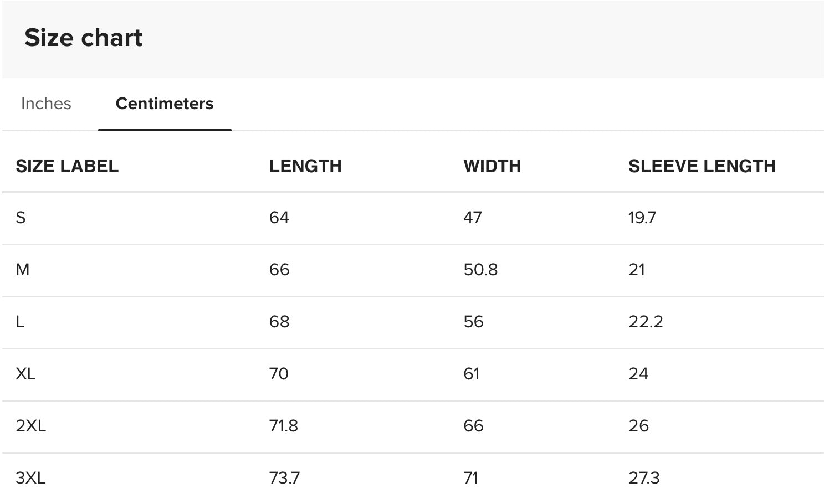Click the SLEEVE LENGTH column header

click(702, 166)
